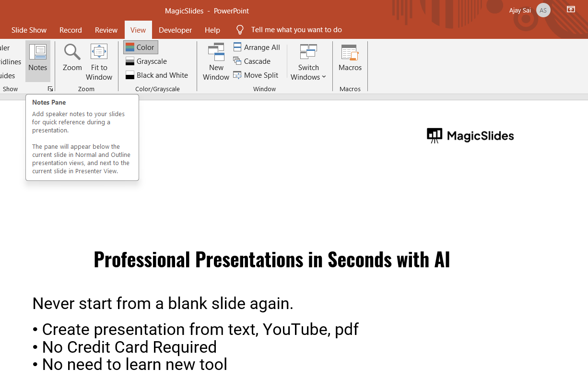
Task: Click the slide title Professional Presentations in Seconds
Action: 272,260
